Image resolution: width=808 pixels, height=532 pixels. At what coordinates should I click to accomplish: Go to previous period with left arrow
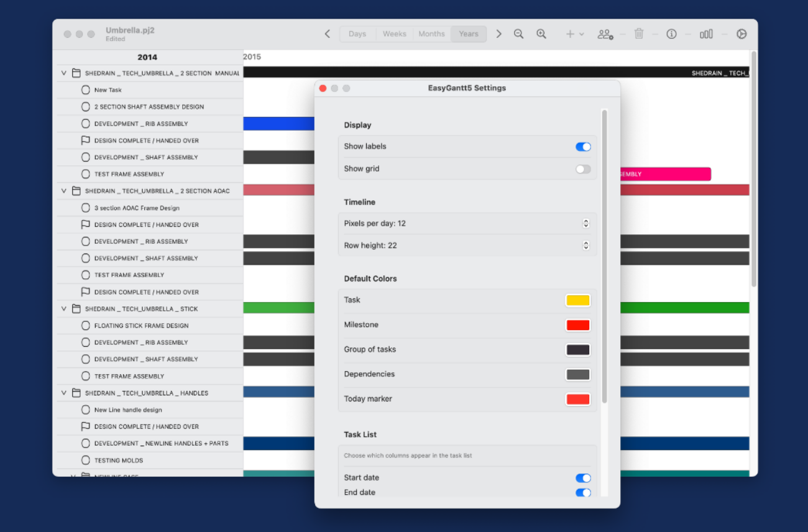[328, 34]
